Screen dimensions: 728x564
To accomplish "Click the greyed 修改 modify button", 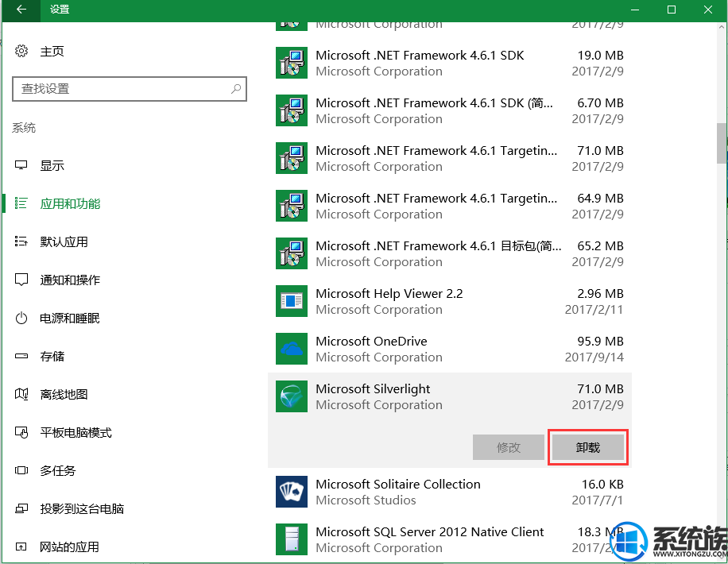I will (509, 447).
